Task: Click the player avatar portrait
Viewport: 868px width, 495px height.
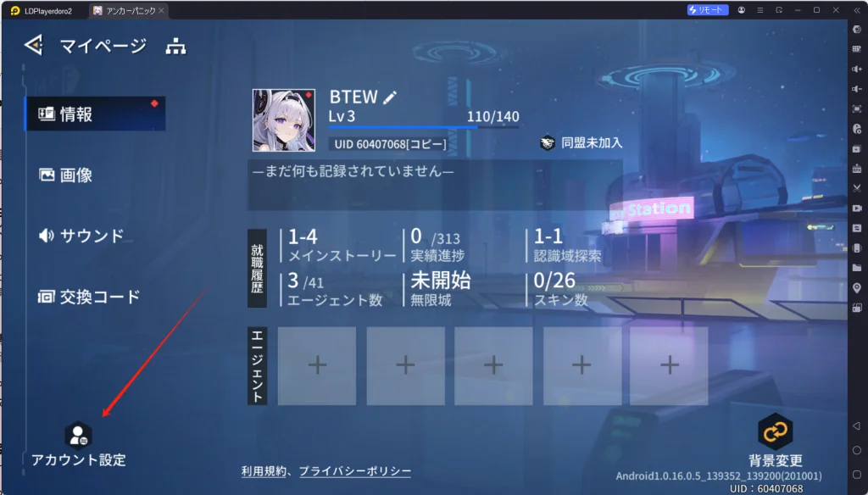Action: [284, 120]
